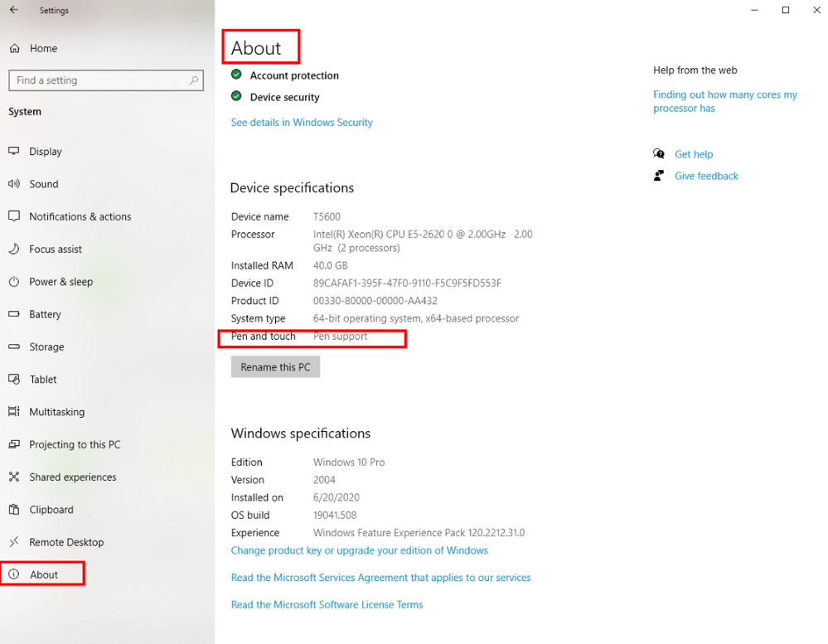Click the Focus assist moon icon
The width and height of the screenshot is (828, 644).
coord(14,249)
